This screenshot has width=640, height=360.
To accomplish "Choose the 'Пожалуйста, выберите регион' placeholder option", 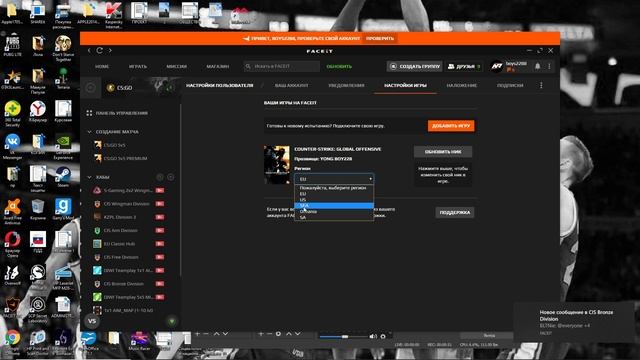I will pyautogui.click(x=334, y=188).
